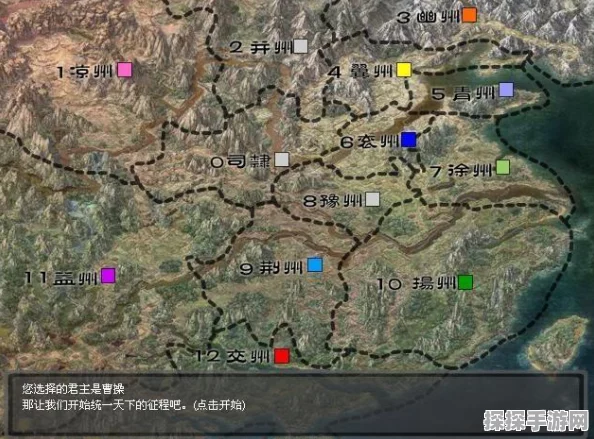Click the gray square beside 8 豫州
This screenshot has height=439, width=594.
point(372,200)
